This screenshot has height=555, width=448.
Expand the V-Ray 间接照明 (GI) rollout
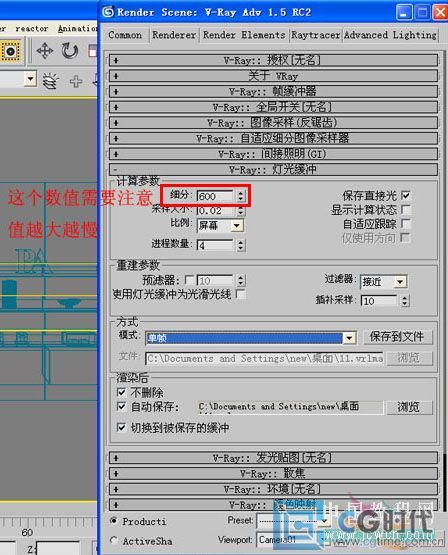coord(273,154)
